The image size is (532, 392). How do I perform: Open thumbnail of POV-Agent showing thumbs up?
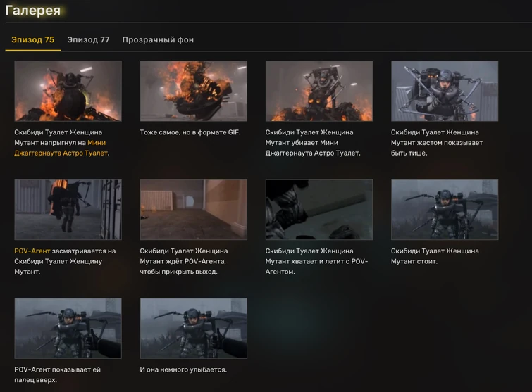[x=68, y=328]
